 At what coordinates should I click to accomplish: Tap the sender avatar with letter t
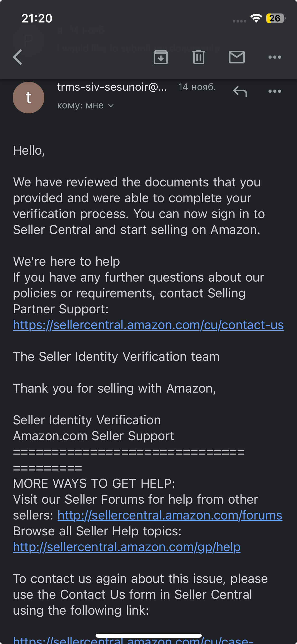[29, 98]
